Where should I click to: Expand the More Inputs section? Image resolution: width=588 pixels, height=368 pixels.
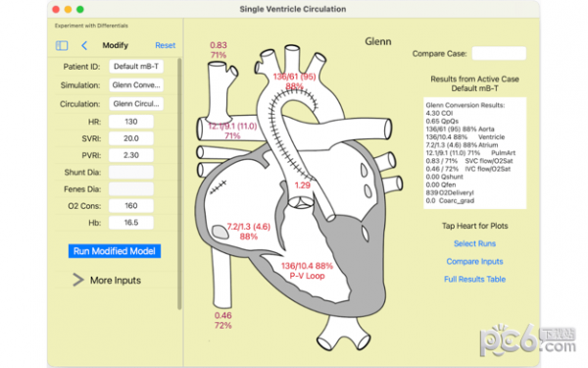pyautogui.click(x=107, y=280)
